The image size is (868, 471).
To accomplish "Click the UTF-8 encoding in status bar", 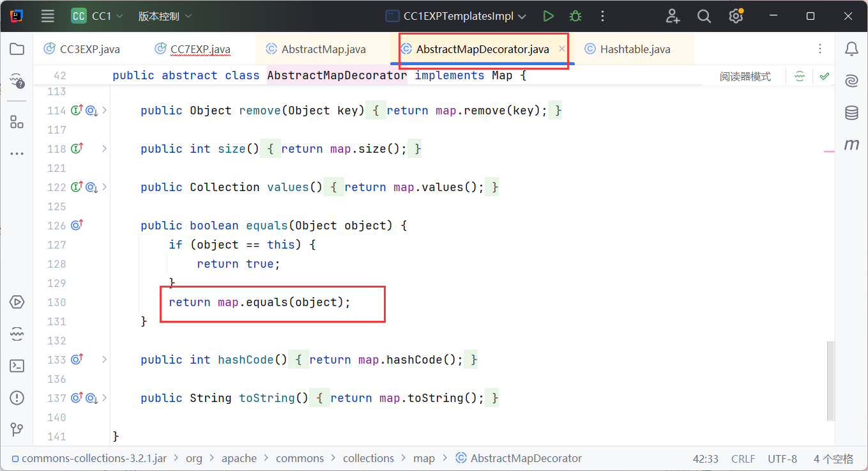I will pos(782,459).
